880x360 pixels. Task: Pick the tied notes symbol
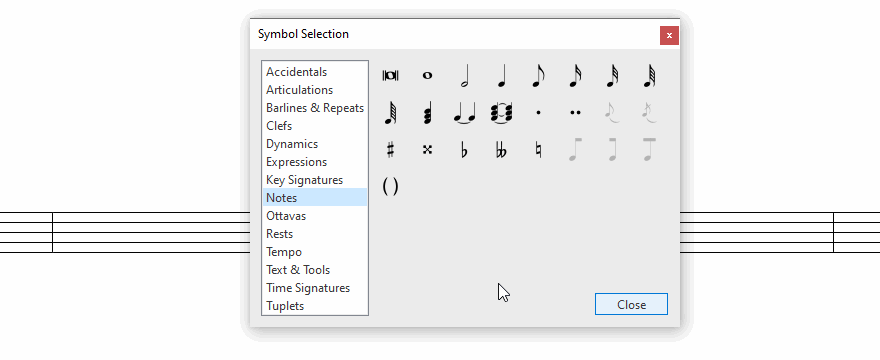[x=464, y=112]
